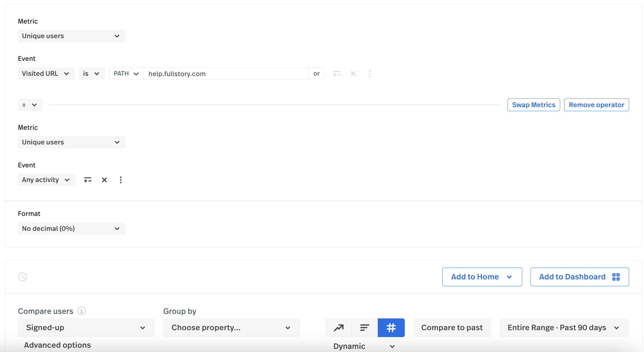Click filter icon beside Any activity
This screenshot has width=644, height=352.
(88, 180)
